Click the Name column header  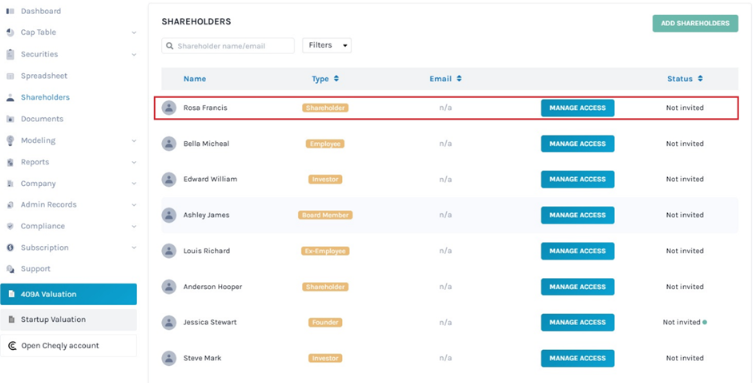[x=195, y=78]
